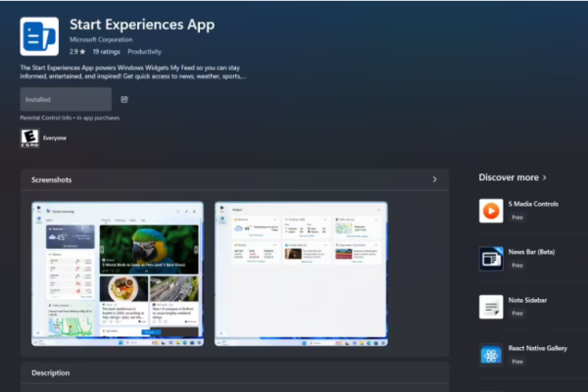Click the app summary description text
Viewport: 588px width, 392px height.
pos(132,72)
